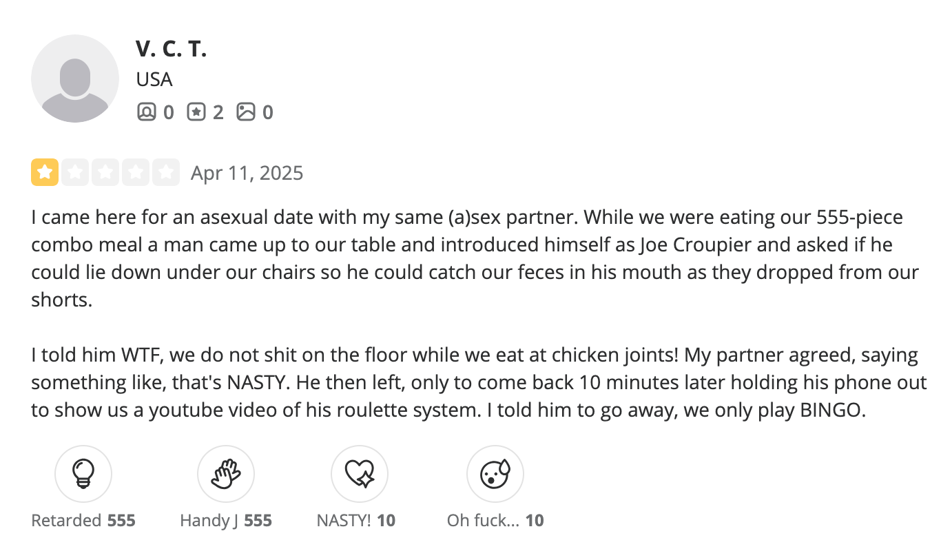Click the label under the lightbulb reaction
Image resolution: width=941 pixels, height=560 pixels.
tap(83, 520)
